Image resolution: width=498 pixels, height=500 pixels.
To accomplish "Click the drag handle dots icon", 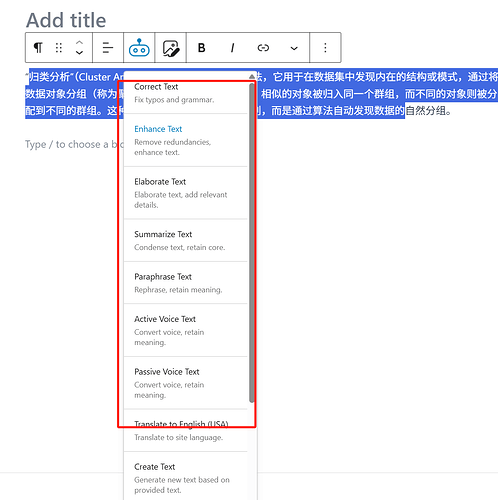I will (59, 48).
